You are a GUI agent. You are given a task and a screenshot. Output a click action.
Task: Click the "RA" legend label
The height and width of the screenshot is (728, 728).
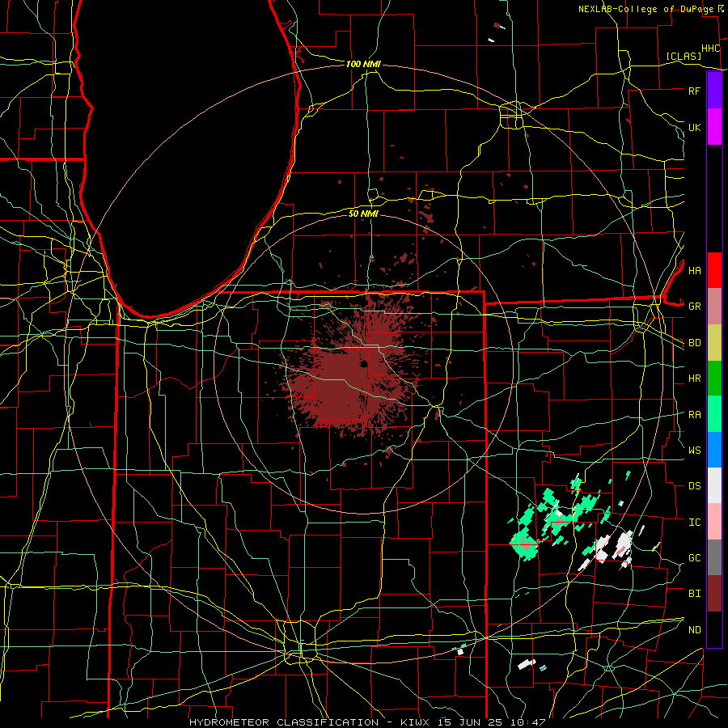pyautogui.click(x=694, y=415)
